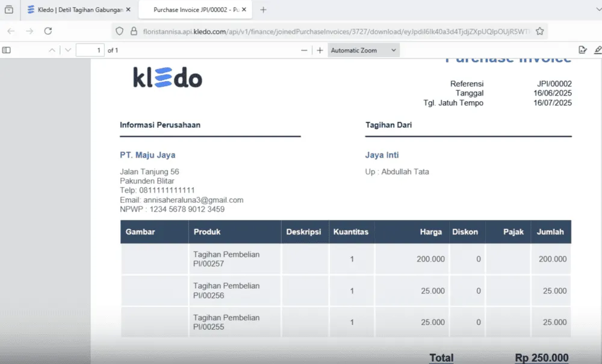The height and width of the screenshot is (364, 602).
Task: Expand the list all tabs chevron
Action: point(598,10)
